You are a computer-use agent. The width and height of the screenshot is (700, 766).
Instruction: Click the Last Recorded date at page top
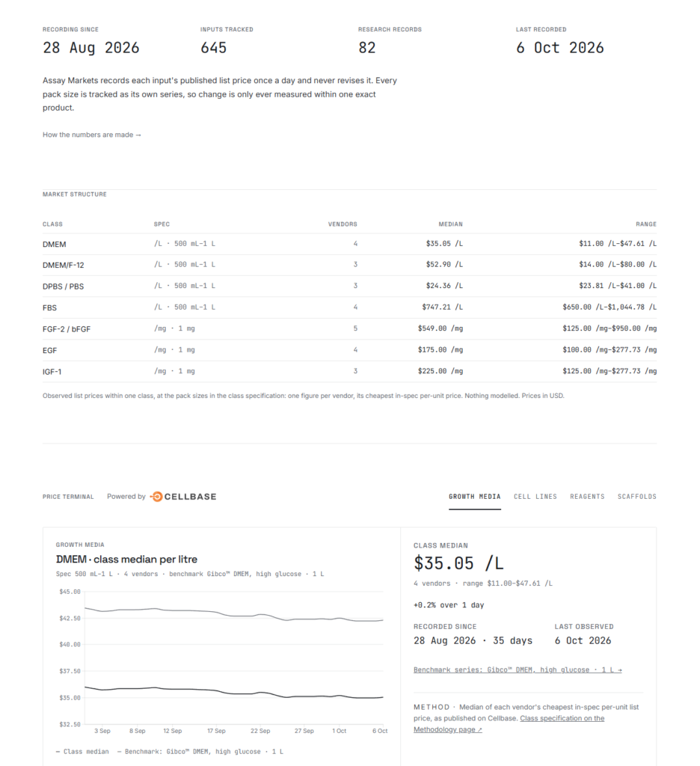click(x=560, y=48)
